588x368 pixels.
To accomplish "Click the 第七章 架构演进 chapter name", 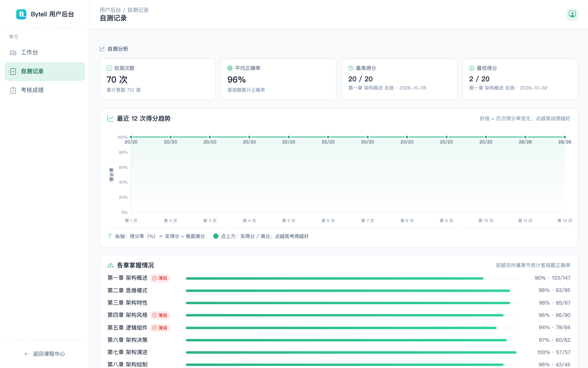I will click(x=127, y=352).
